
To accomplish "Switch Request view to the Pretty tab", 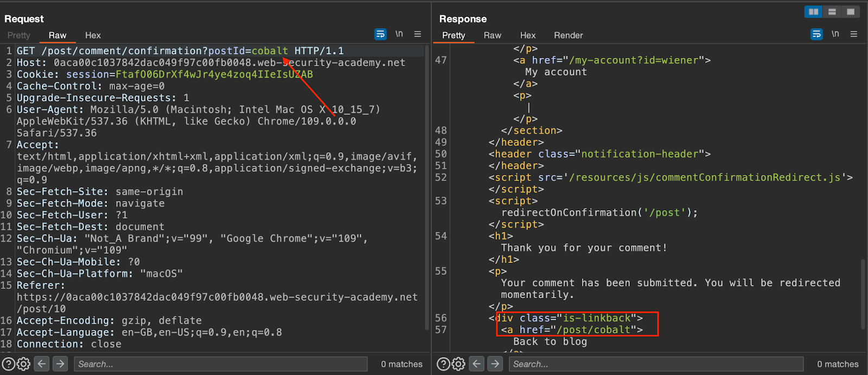I will [19, 35].
